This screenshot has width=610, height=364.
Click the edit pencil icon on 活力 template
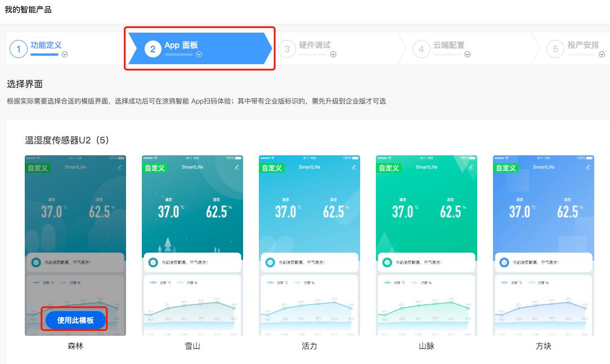(354, 167)
